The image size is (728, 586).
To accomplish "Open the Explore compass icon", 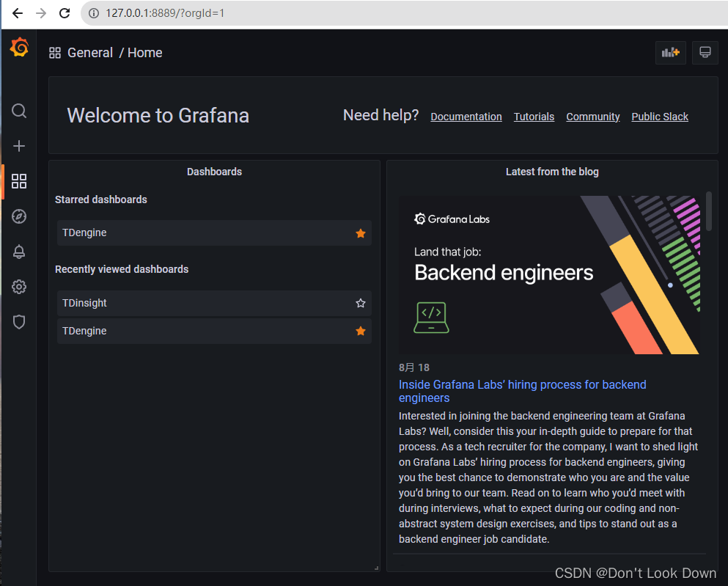I will coord(19,216).
